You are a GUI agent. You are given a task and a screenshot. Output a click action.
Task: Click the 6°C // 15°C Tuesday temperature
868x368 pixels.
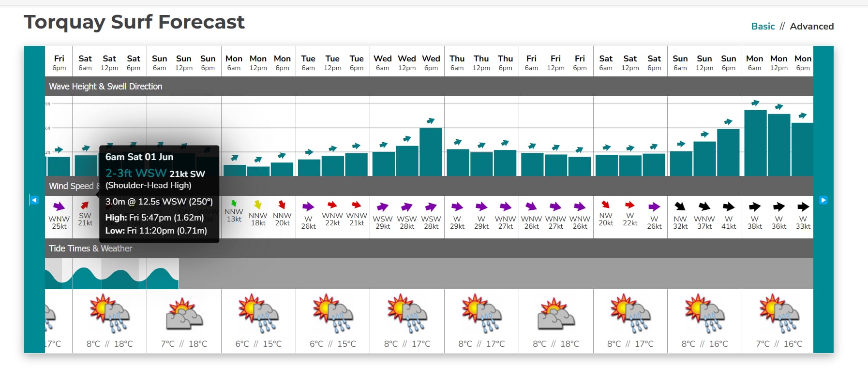click(333, 344)
